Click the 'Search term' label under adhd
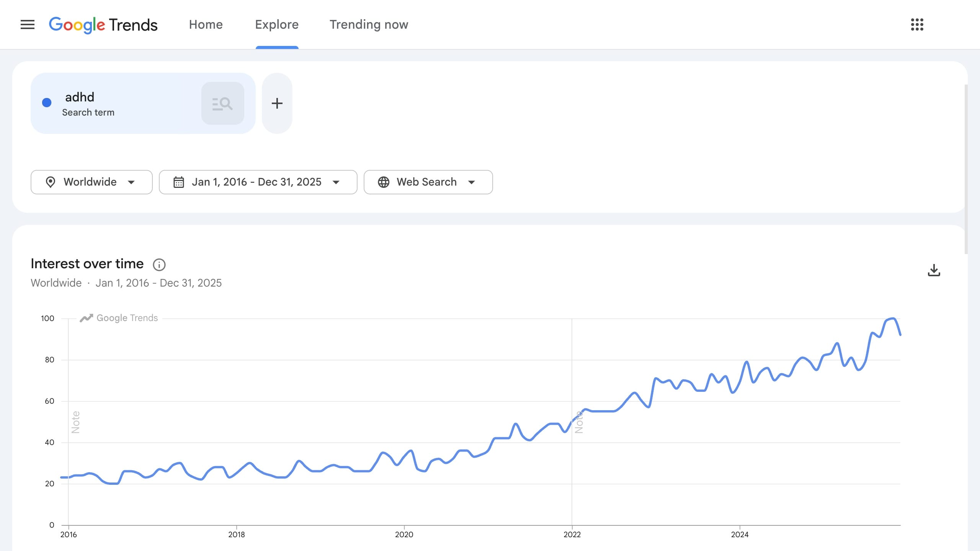 tap(88, 112)
